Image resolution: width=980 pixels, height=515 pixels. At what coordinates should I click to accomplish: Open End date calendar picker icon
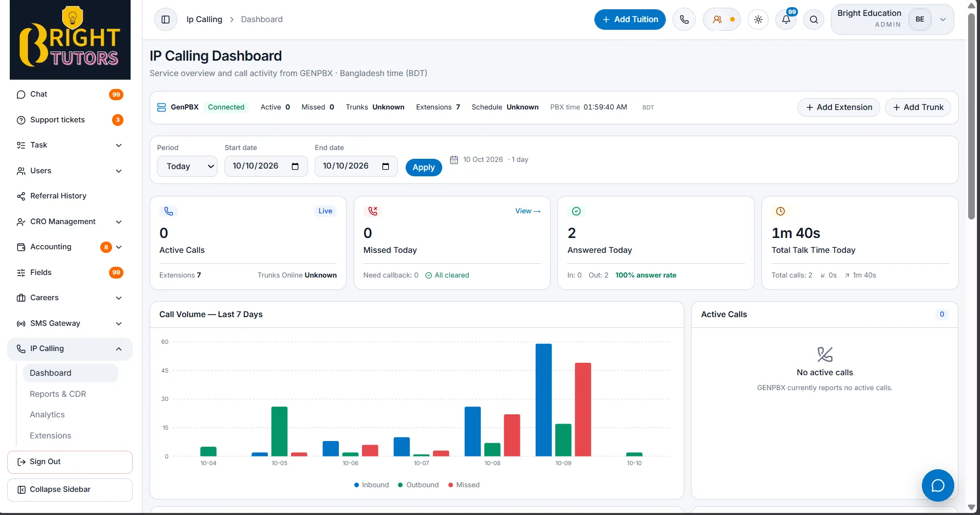[386, 166]
